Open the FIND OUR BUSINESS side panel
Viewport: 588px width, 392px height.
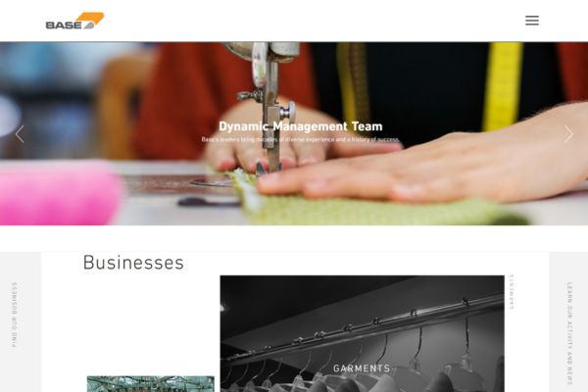pyautogui.click(x=15, y=315)
